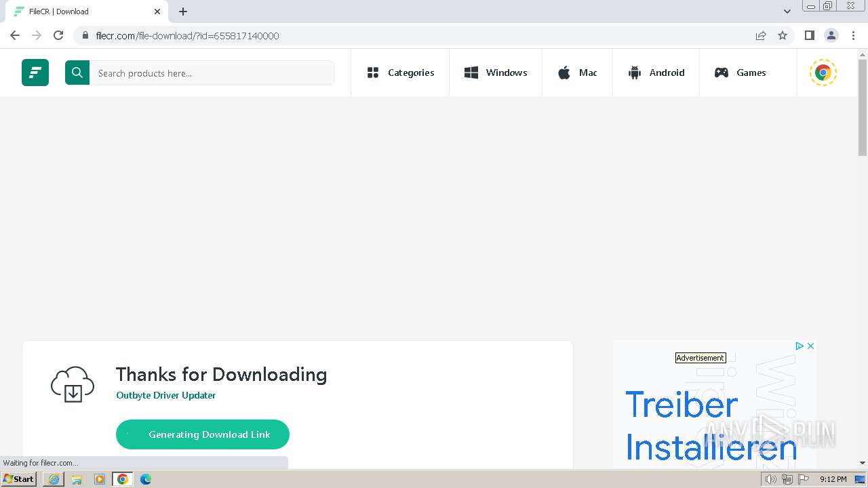This screenshot has height=488, width=868.
Task: Open the Action Center flag icon
Action: point(804,479)
